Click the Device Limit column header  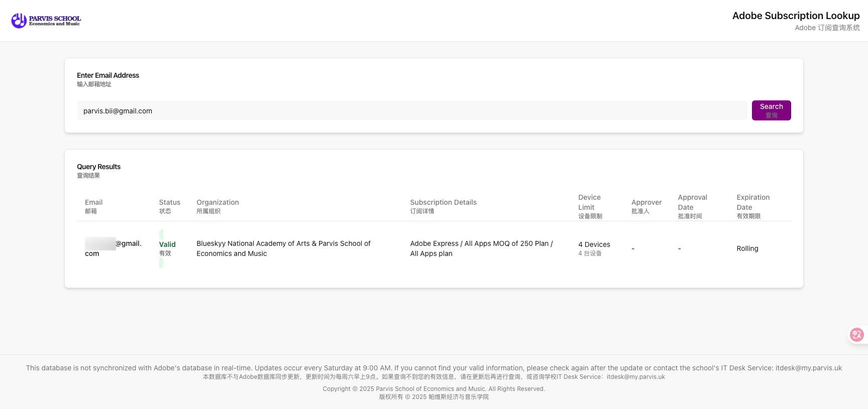pyautogui.click(x=590, y=206)
